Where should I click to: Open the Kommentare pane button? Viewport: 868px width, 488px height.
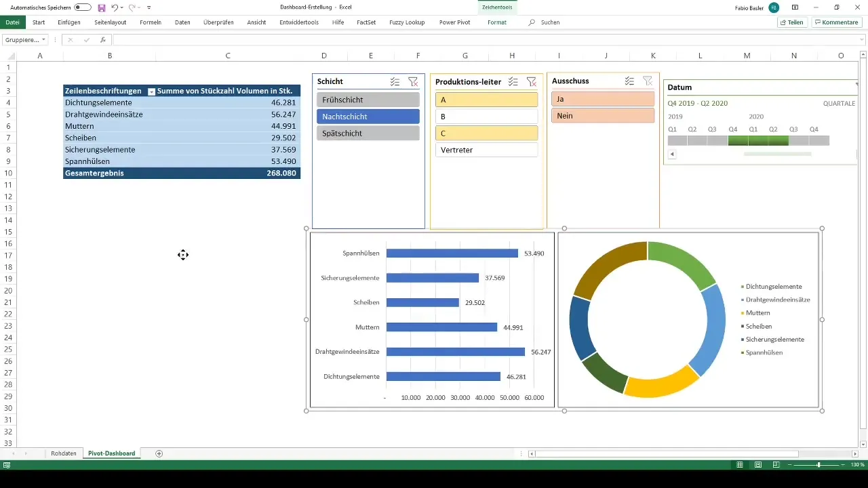click(x=836, y=22)
